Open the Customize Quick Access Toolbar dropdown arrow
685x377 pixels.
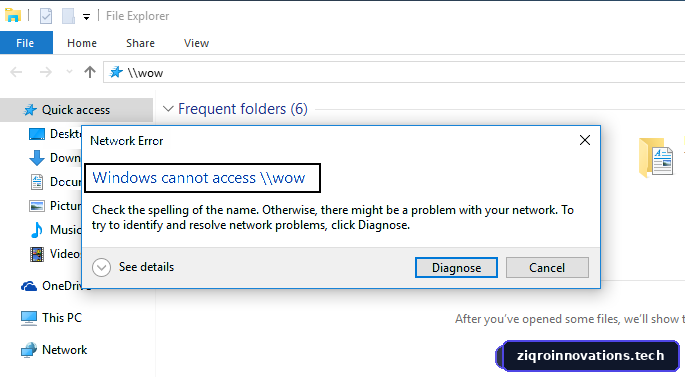(86, 17)
